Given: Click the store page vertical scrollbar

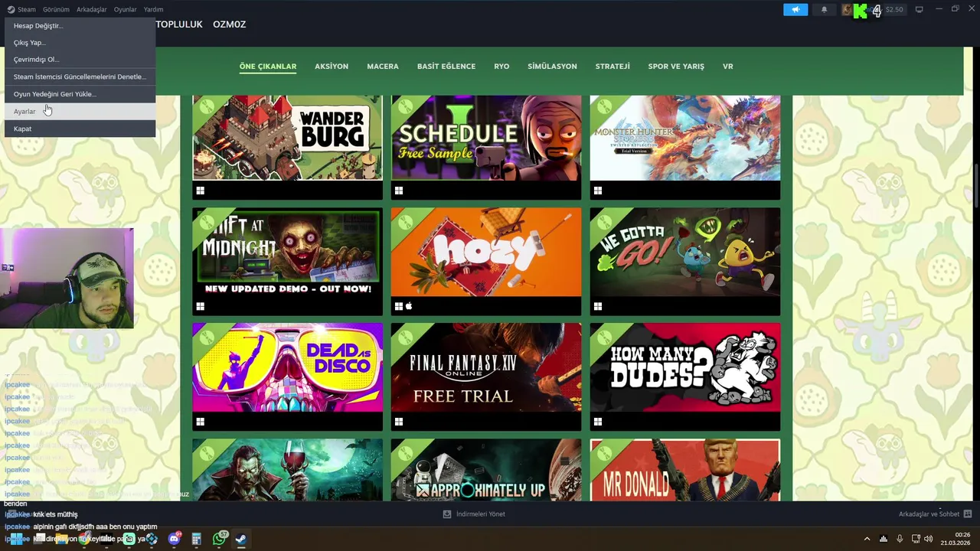Looking at the screenshot, I should [x=976, y=185].
